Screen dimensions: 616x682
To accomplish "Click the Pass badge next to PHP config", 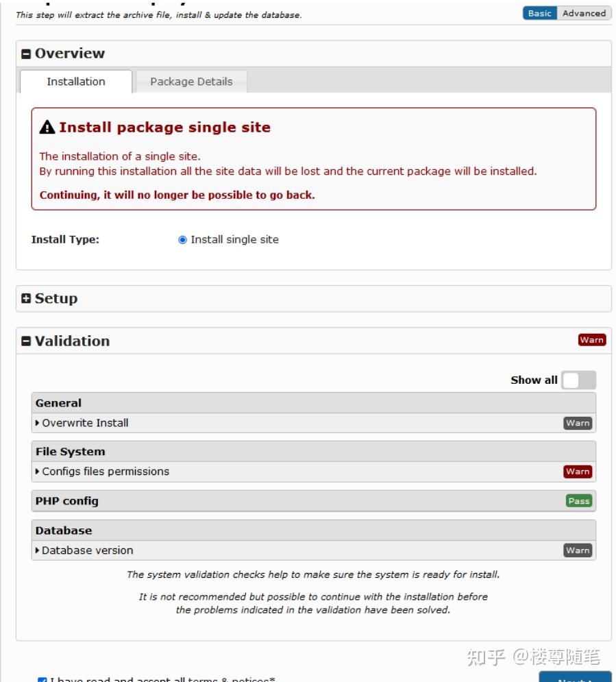I will coord(579,501).
